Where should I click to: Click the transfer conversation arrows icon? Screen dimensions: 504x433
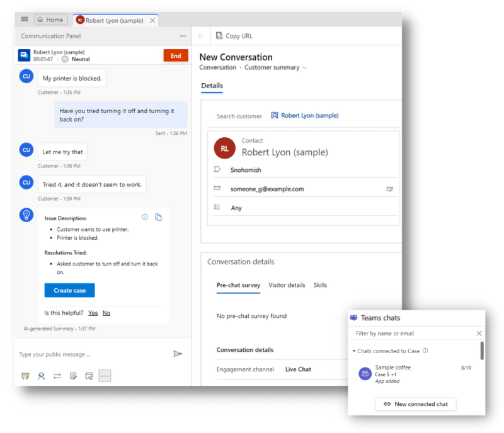(57, 376)
